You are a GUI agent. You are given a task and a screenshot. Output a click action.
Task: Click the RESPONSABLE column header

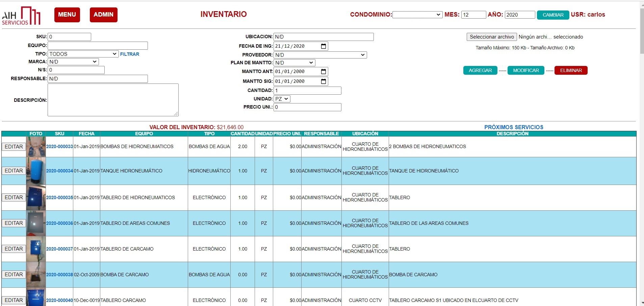click(321, 134)
